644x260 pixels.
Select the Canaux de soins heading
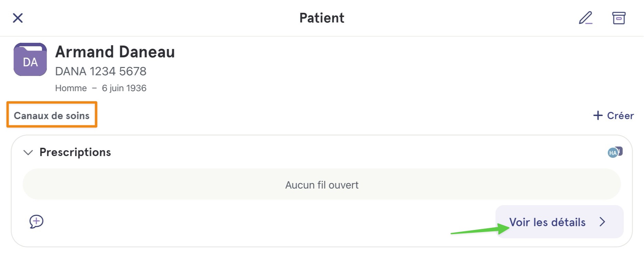[52, 115]
